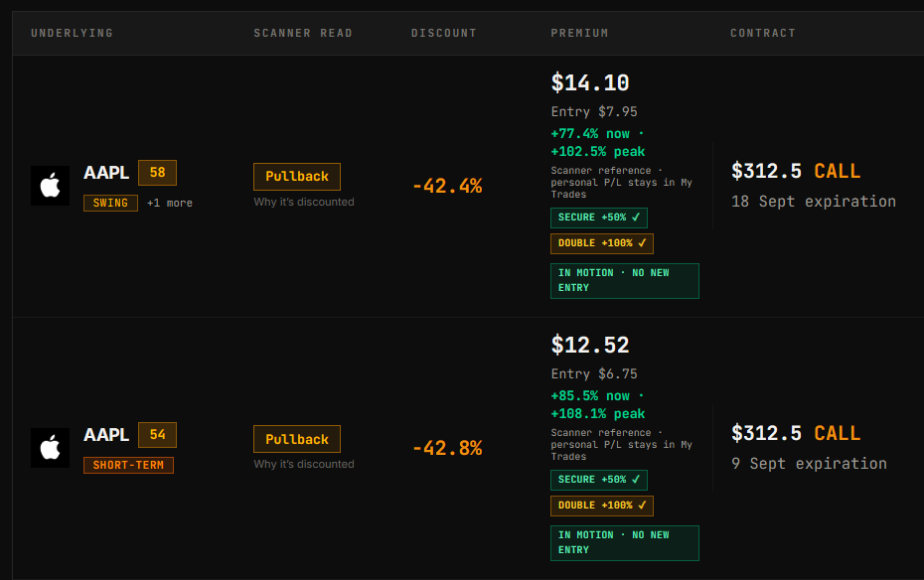Open the Pullback badge in 9 Sept row
The height and width of the screenshot is (580, 924).
pyautogui.click(x=297, y=439)
